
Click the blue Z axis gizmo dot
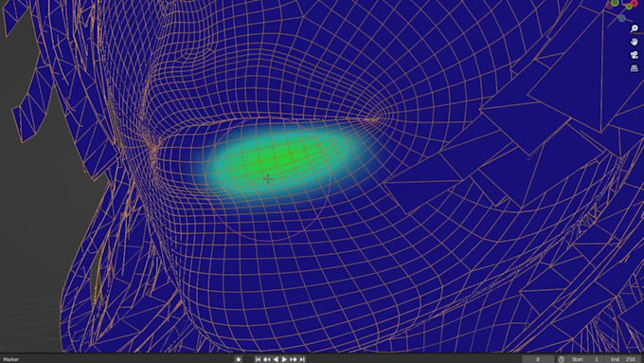pos(622,18)
